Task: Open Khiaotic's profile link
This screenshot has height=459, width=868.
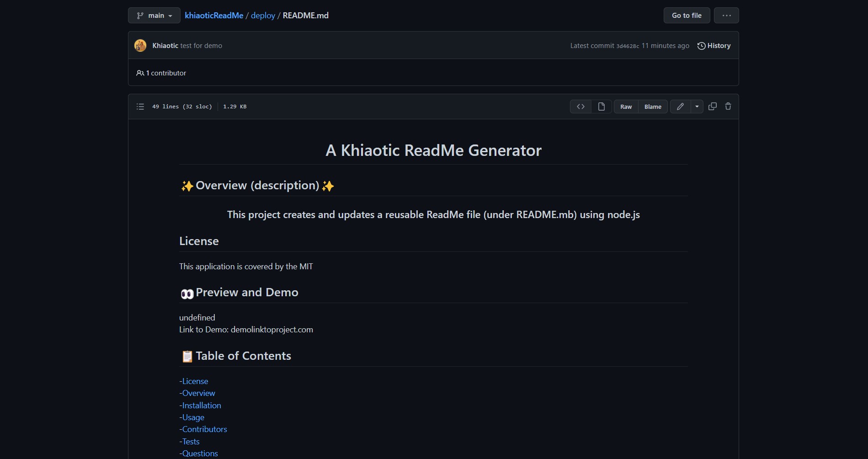Action: click(165, 45)
